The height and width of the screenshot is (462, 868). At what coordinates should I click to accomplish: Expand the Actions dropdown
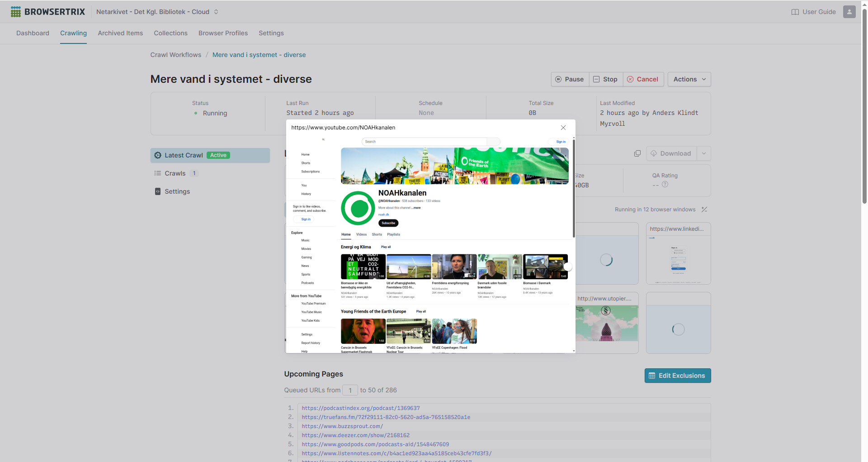[x=689, y=79]
